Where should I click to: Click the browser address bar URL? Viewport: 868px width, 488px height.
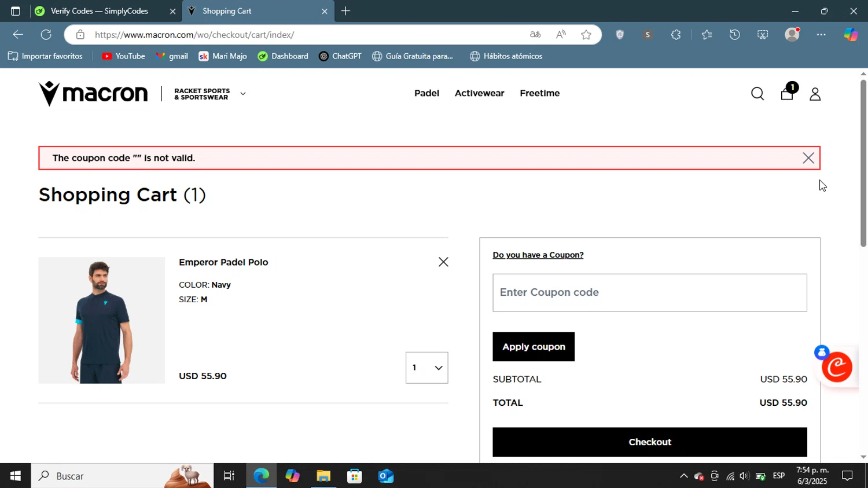[194, 35]
